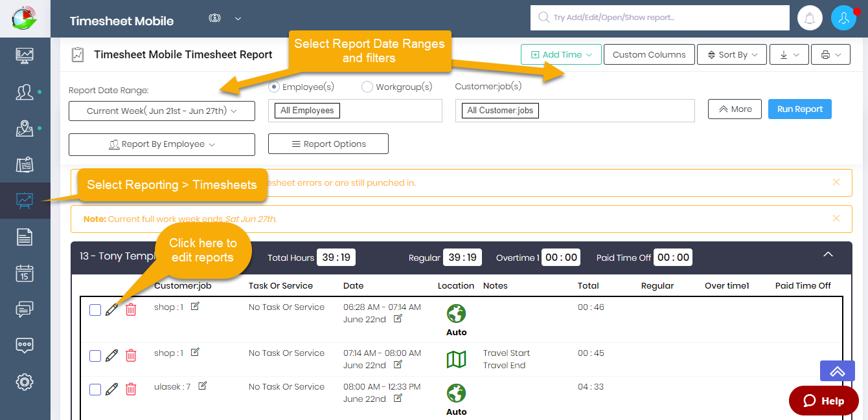Expand the Sort By dropdown
The image size is (868, 420).
point(732,55)
